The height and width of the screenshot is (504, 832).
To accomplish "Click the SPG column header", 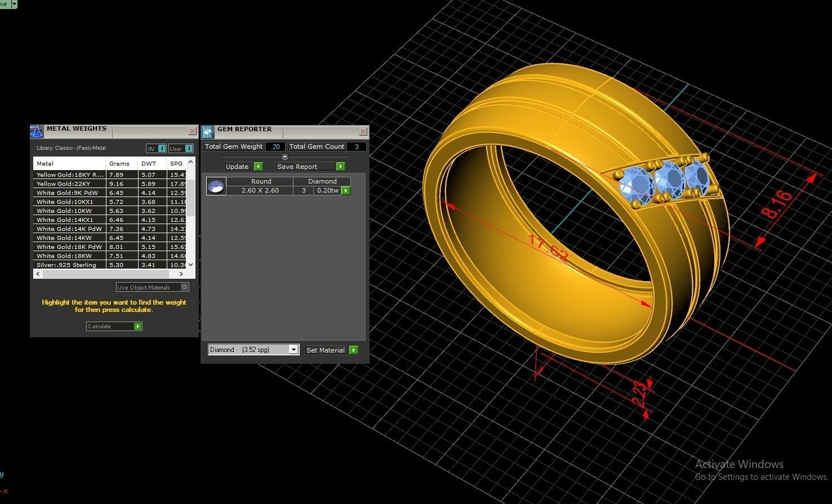I will pos(176,163).
